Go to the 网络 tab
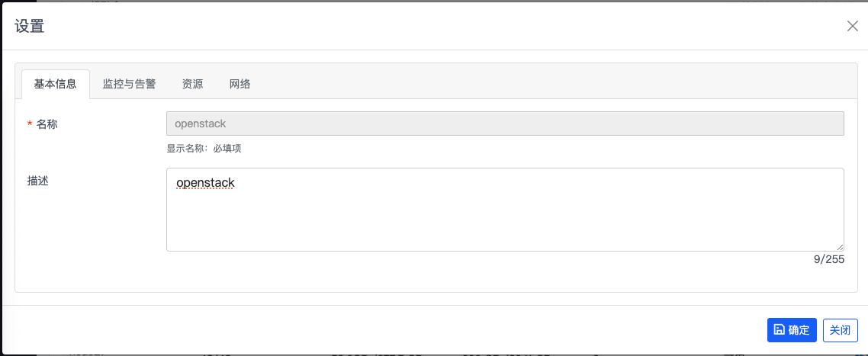 pos(240,84)
